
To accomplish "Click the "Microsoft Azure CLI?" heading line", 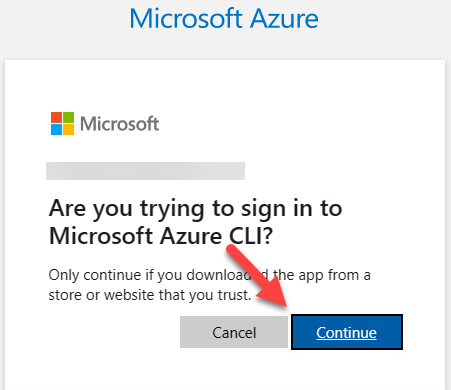I will (161, 236).
